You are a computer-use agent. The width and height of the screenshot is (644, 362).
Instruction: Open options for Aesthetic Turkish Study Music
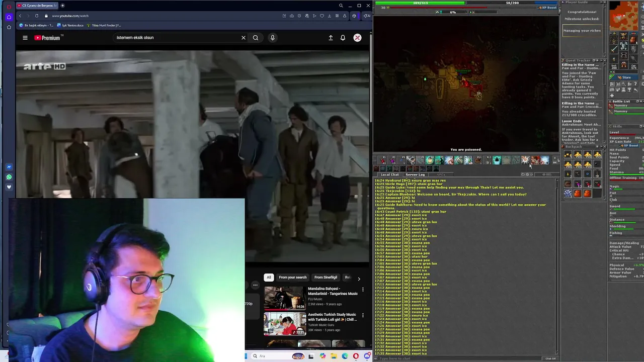pyautogui.click(x=363, y=315)
